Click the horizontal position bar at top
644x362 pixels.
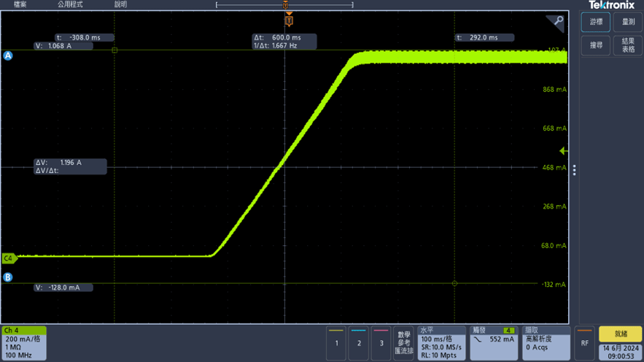click(284, 5)
